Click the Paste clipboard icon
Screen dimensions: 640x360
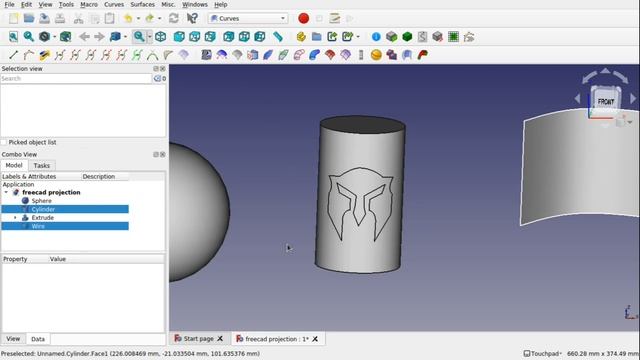click(109, 18)
